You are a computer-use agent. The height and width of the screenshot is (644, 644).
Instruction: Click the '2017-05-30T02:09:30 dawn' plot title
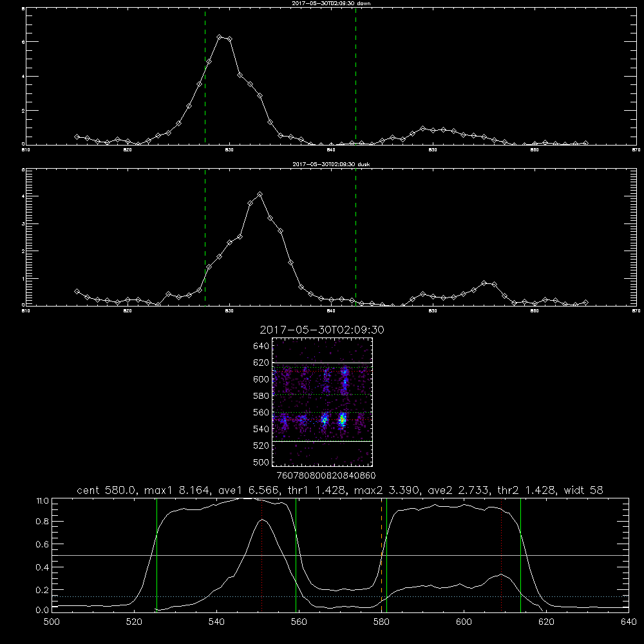click(x=331, y=3)
